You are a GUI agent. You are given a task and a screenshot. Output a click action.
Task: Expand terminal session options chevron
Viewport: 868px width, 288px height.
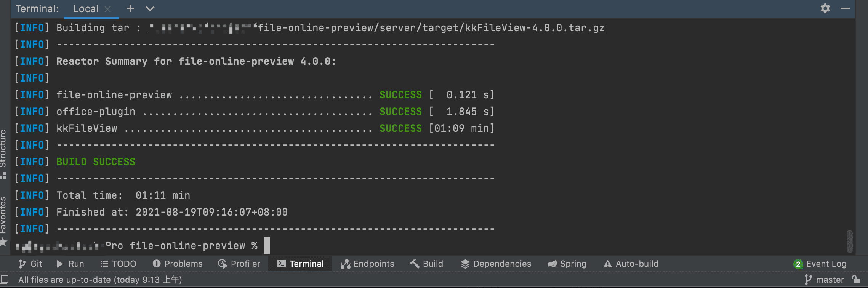click(x=150, y=8)
